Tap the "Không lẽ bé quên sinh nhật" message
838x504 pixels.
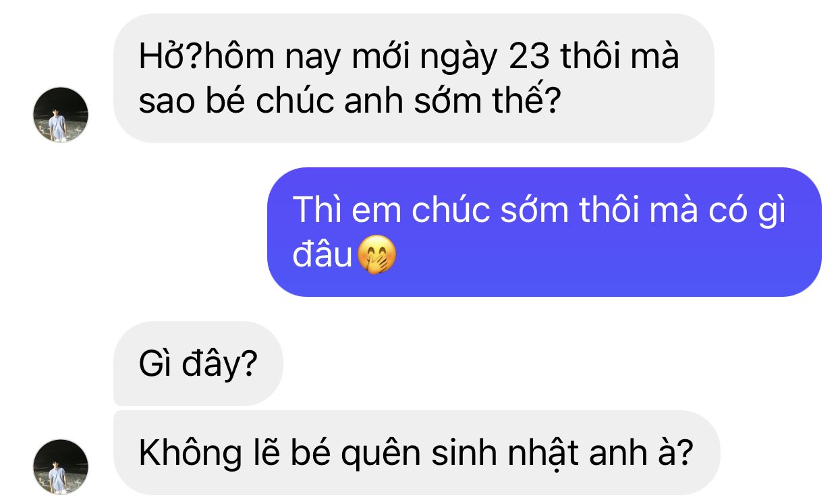click(x=416, y=453)
